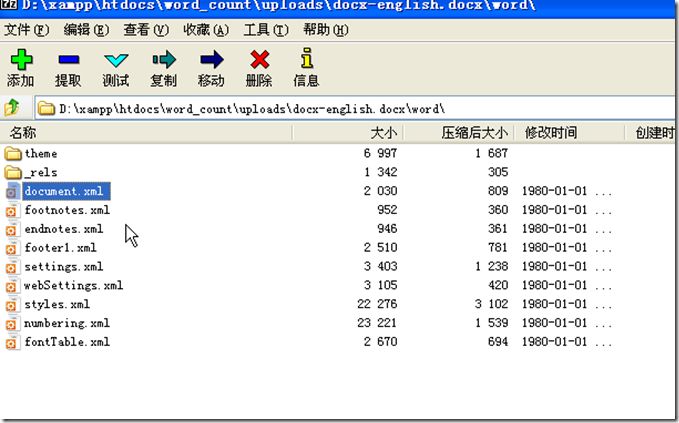The width and height of the screenshot is (679, 423).
Task: Click the webSettings.xml file icon
Action: click(12, 286)
